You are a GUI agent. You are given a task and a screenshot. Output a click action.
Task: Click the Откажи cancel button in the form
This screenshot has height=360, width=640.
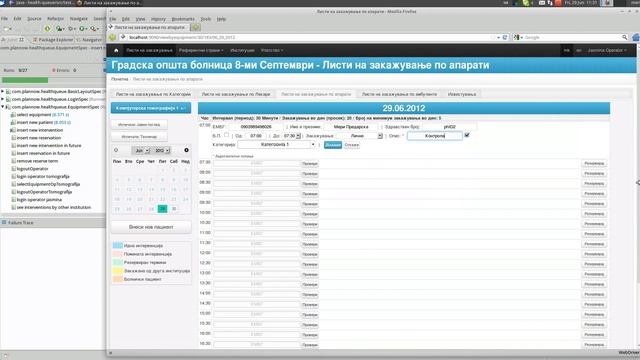(351, 145)
